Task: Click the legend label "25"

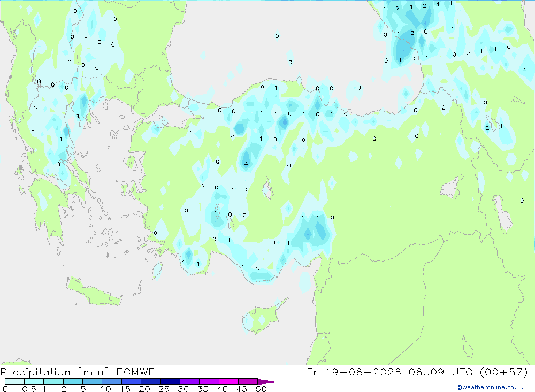Action: click(x=164, y=389)
